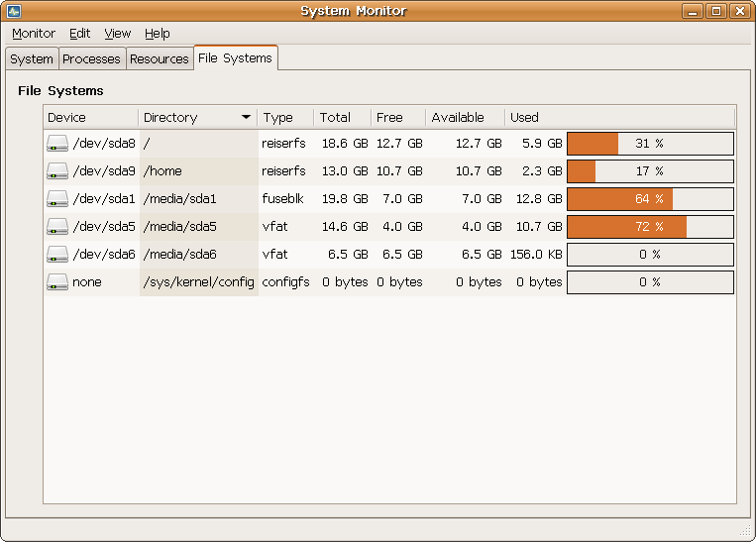Click the 12.8 GB used value
Screen dimensions: 756x542
tap(539, 199)
